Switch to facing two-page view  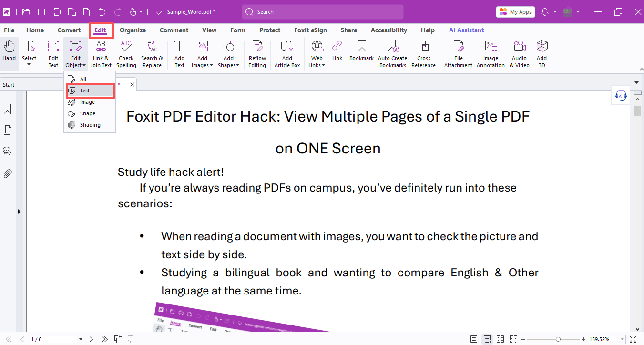500,339
